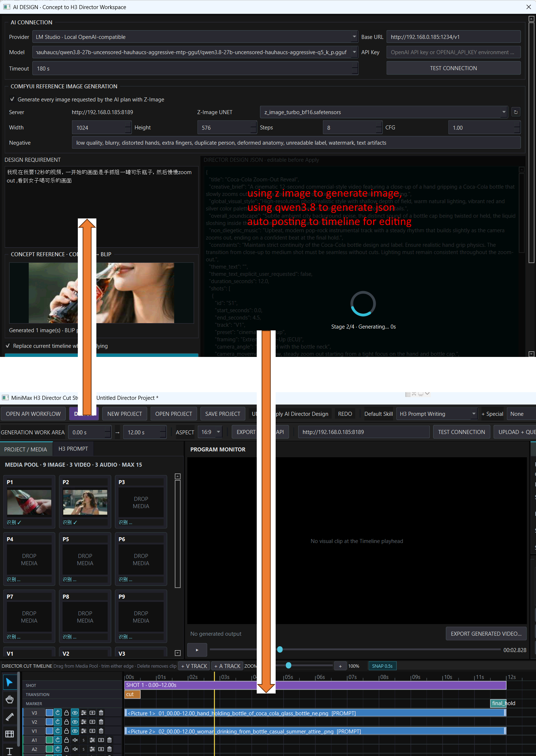Image resolution: width=536 pixels, height=756 pixels.
Task: Click OPEN PROJECT button
Action: tap(173, 414)
